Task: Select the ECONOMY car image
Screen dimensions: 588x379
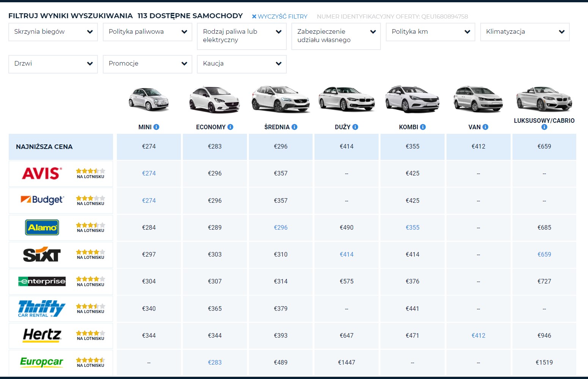Action: (x=215, y=100)
